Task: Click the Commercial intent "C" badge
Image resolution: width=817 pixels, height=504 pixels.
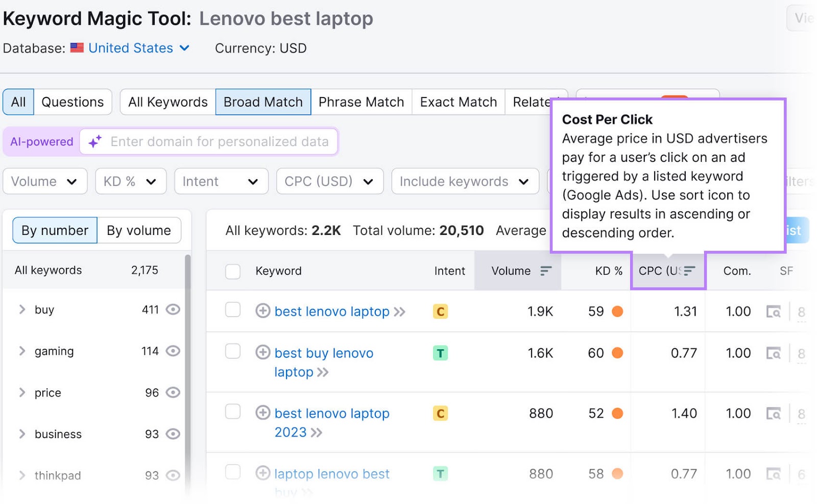Action: [440, 311]
